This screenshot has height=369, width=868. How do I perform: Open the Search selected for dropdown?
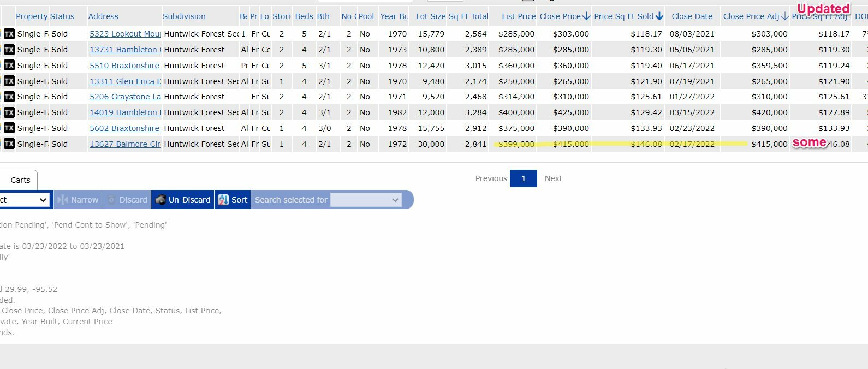click(x=366, y=200)
